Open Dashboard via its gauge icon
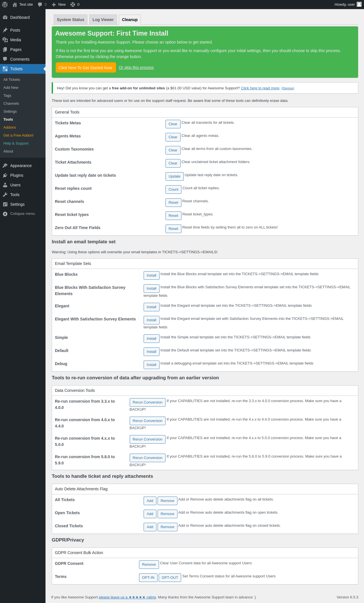This screenshot has height=603, width=364. click(x=5, y=17)
